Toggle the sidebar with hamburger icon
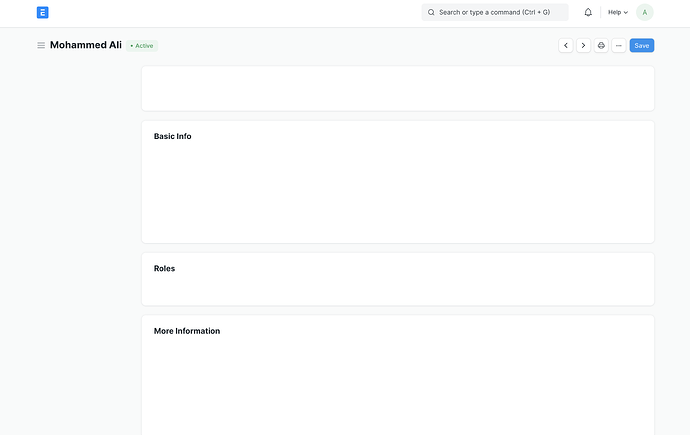690x435 pixels. pyautogui.click(x=41, y=46)
